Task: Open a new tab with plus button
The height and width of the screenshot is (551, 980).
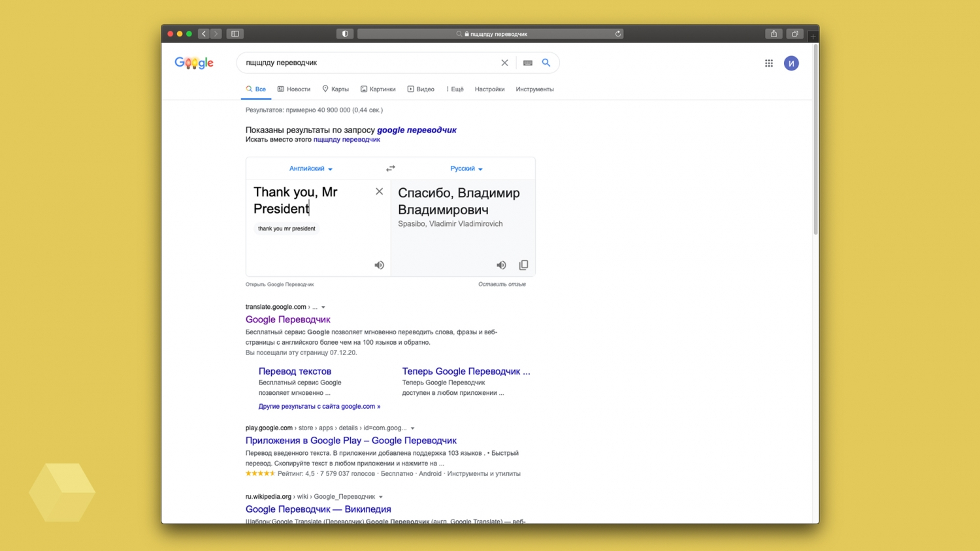Action: coord(813,37)
